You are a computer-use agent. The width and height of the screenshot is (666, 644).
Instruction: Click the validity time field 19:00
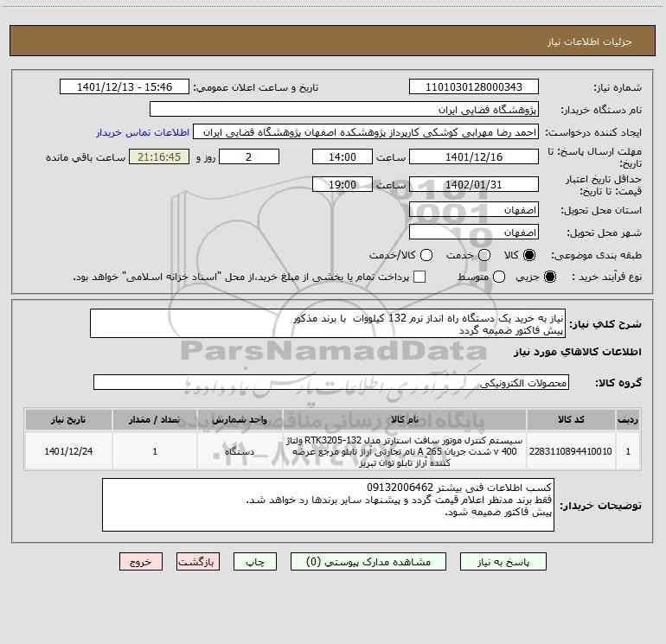pyautogui.click(x=343, y=184)
